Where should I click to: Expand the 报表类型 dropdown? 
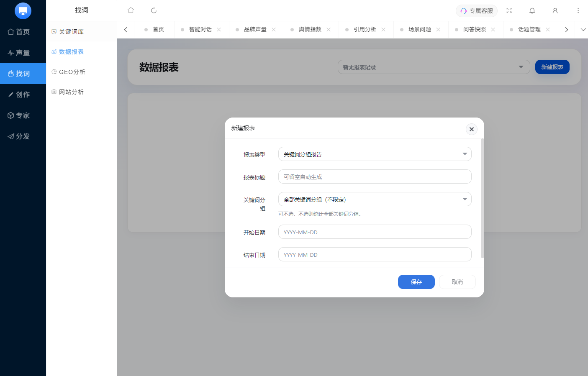(x=375, y=154)
